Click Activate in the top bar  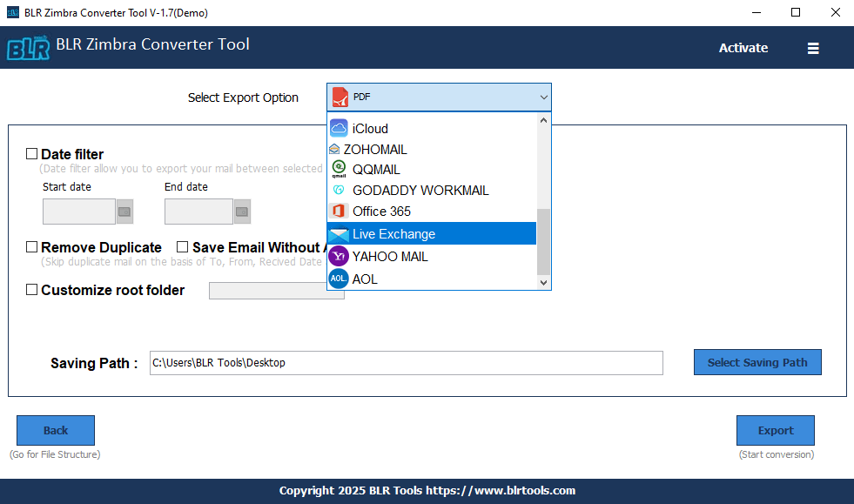743,49
